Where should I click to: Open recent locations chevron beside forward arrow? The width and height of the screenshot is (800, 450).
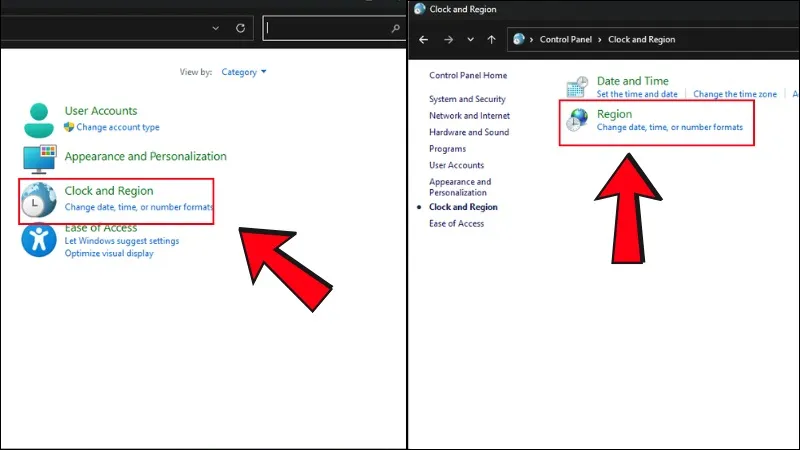pyautogui.click(x=470, y=40)
